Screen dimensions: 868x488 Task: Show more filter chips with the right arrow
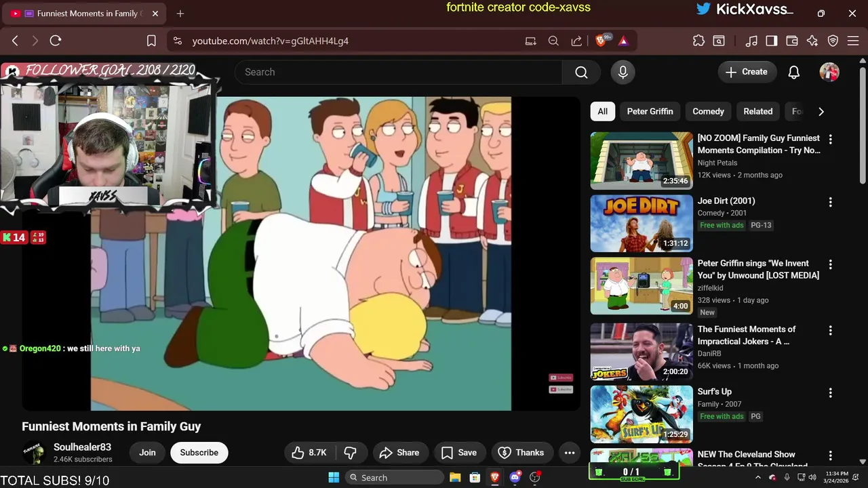[x=821, y=111]
